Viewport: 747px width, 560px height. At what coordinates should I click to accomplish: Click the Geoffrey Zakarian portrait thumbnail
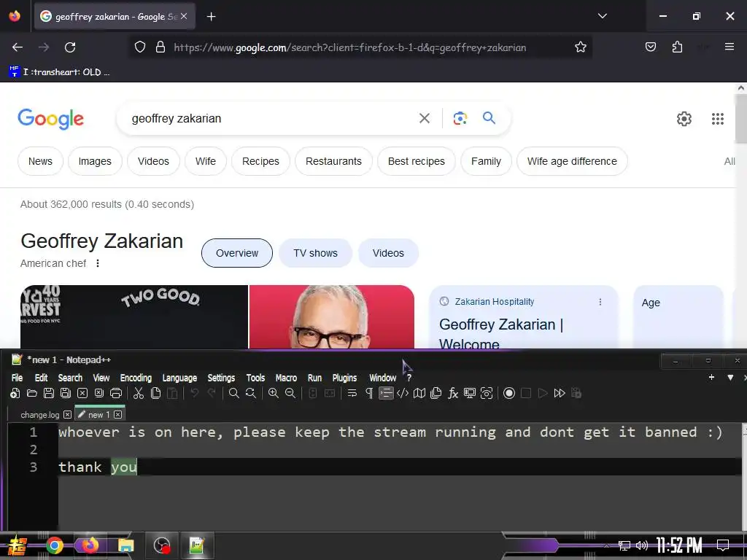click(332, 317)
